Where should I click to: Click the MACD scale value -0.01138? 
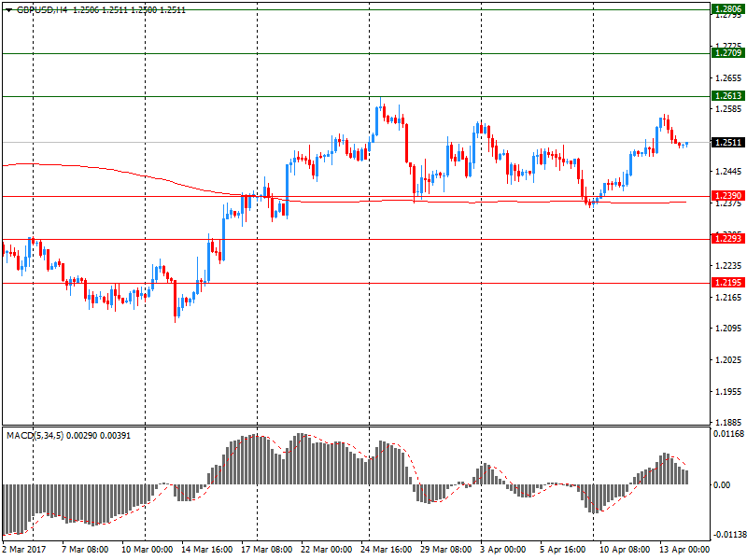pyautogui.click(x=729, y=534)
